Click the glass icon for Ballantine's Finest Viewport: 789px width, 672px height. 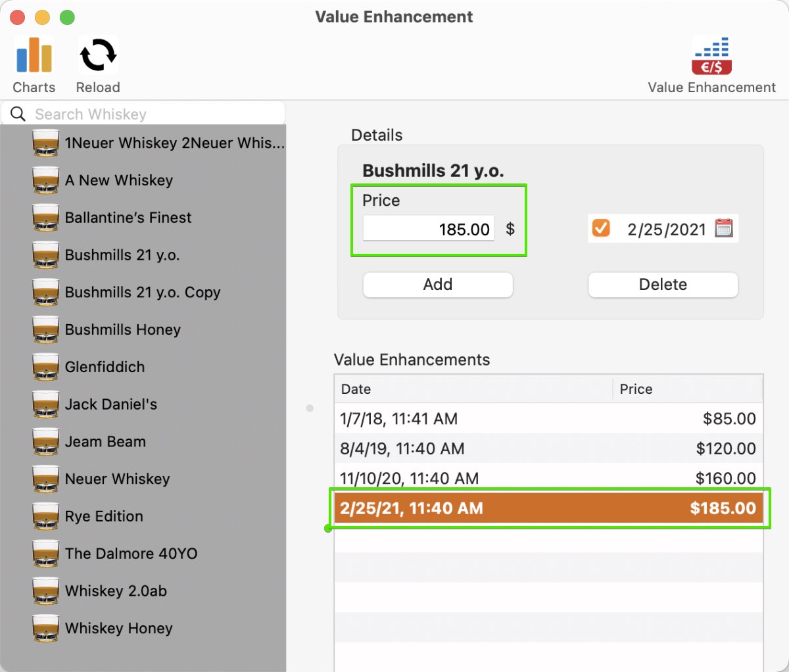point(46,218)
